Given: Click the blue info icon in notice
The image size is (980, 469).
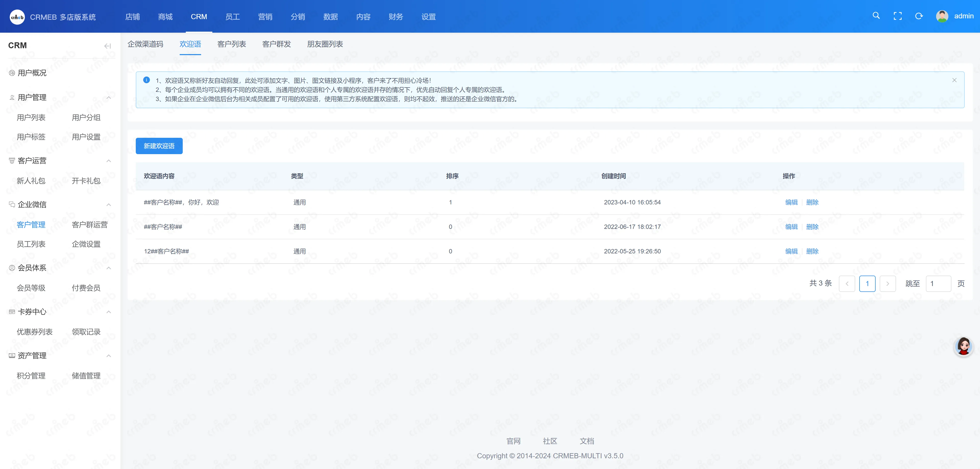Looking at the screenshot, I should click(x=146, y=80).
